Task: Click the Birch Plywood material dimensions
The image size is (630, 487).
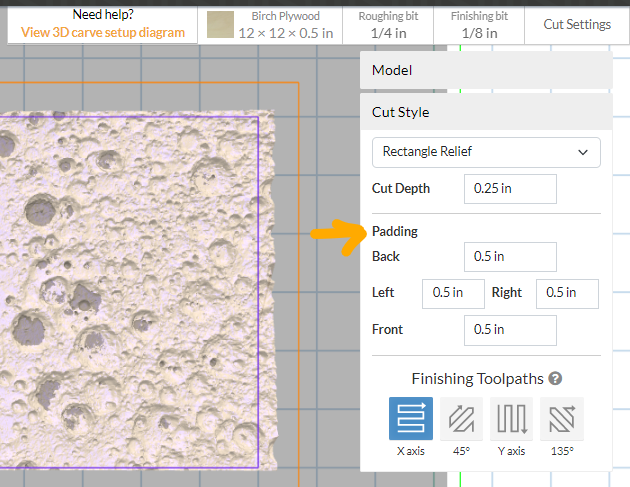Action: [285, 33]
